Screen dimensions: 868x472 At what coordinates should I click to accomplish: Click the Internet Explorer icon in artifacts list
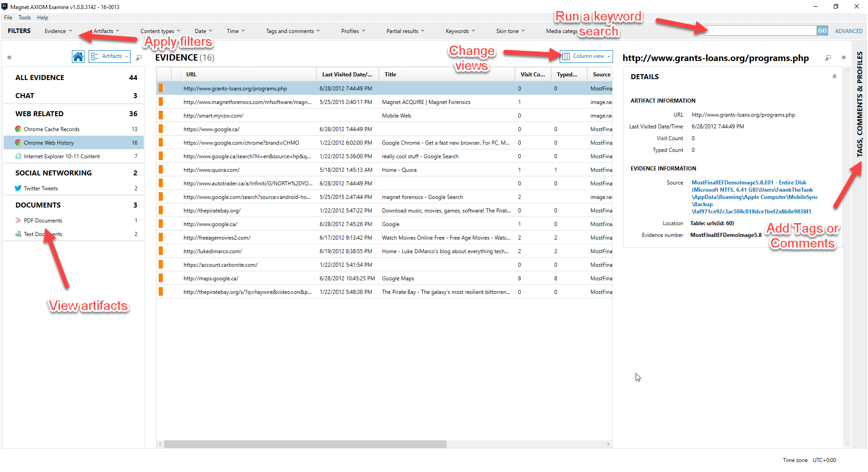click(18, 156)
